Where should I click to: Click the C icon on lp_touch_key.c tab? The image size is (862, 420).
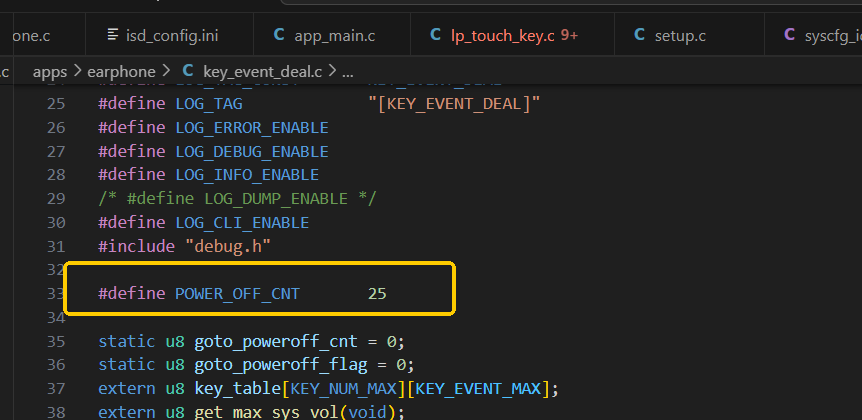(435, 35)
